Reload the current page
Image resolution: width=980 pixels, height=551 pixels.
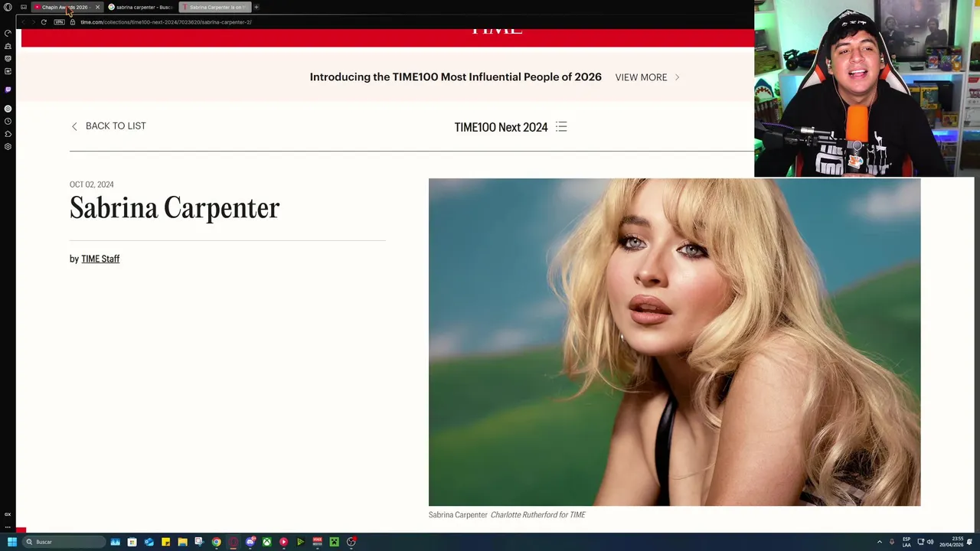pyautogui.click(x=44, y=22)
